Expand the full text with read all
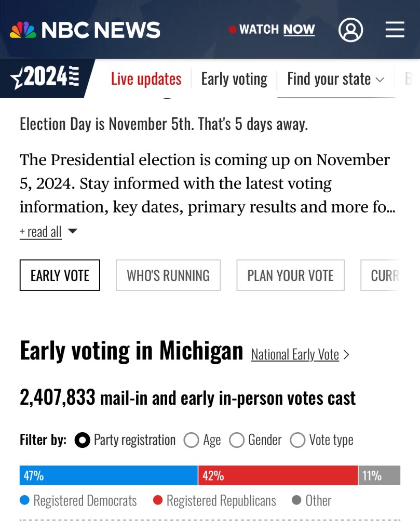Viewport: 420px width, 532px height. click(x=40, y=232)
